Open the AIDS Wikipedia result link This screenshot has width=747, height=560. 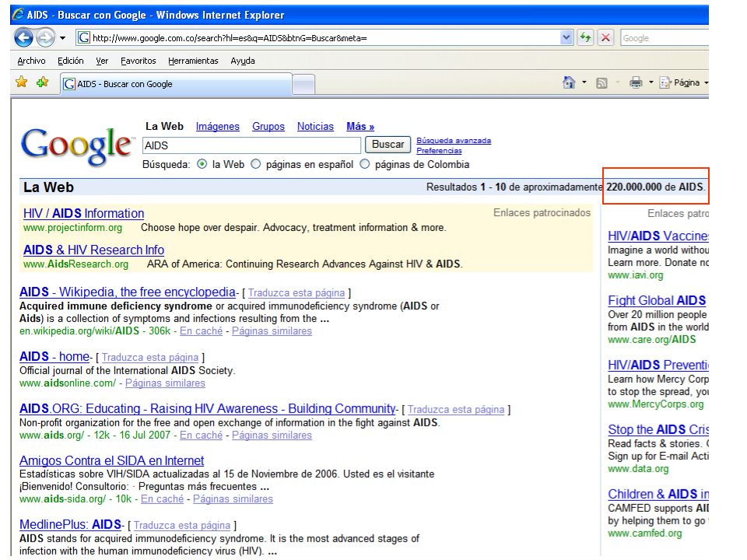[x=127, y=292]
